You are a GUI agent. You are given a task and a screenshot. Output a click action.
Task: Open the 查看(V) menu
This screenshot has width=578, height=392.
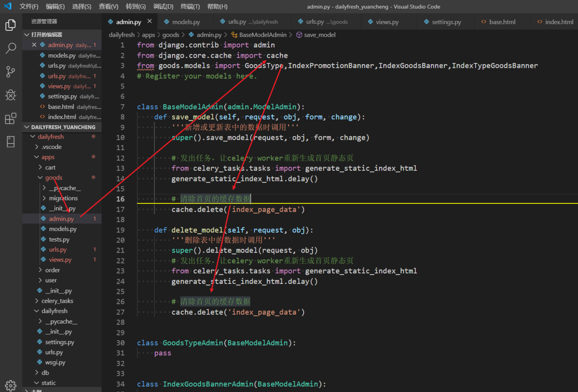[x=109, y=7]
